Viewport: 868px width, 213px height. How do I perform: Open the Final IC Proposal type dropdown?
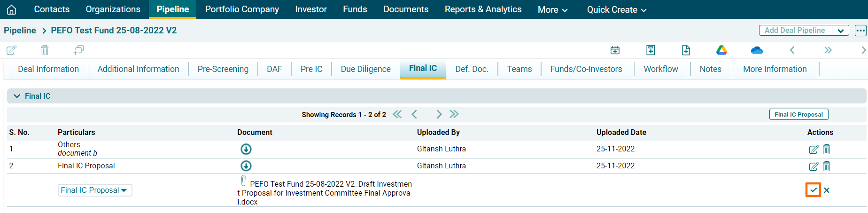(x=94, y=190)
